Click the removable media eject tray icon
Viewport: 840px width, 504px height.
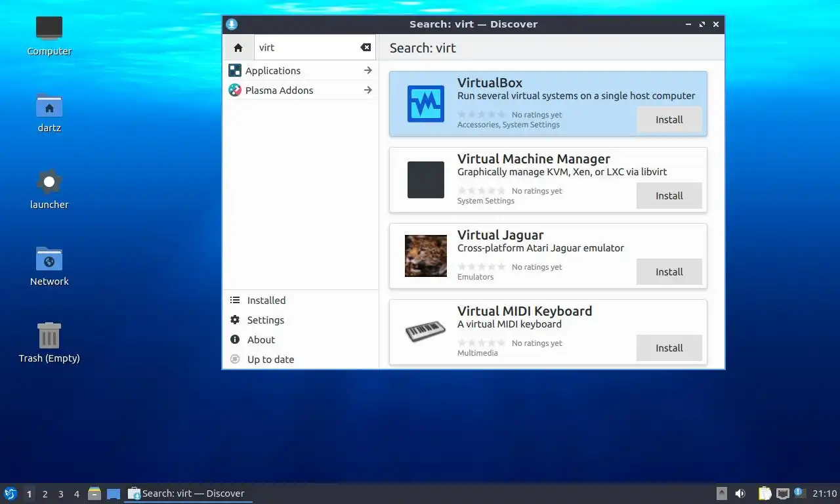721,493
